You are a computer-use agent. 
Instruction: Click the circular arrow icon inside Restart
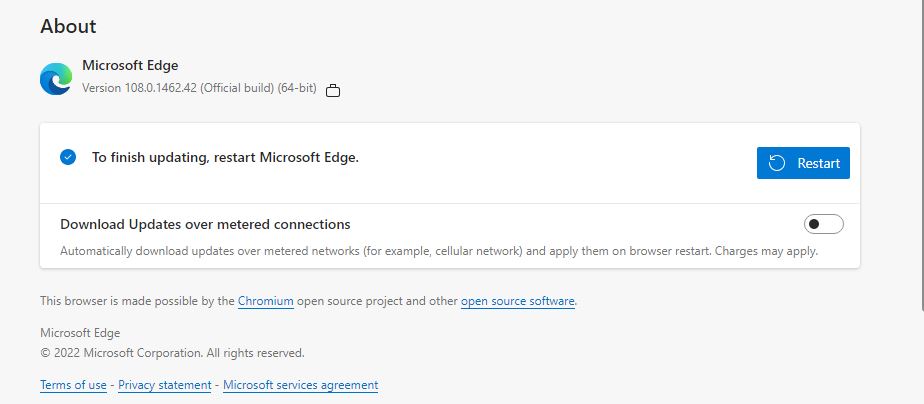tap(777, 163)
